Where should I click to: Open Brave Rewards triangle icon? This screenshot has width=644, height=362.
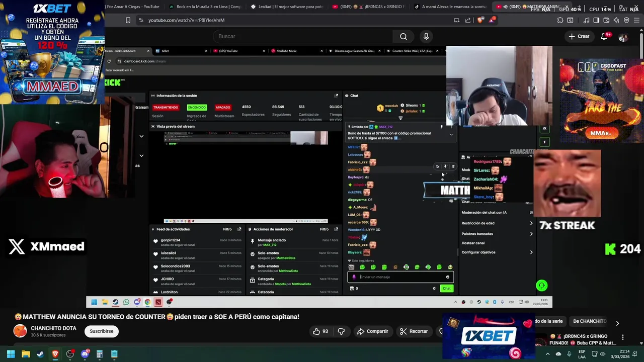(492, 20)
